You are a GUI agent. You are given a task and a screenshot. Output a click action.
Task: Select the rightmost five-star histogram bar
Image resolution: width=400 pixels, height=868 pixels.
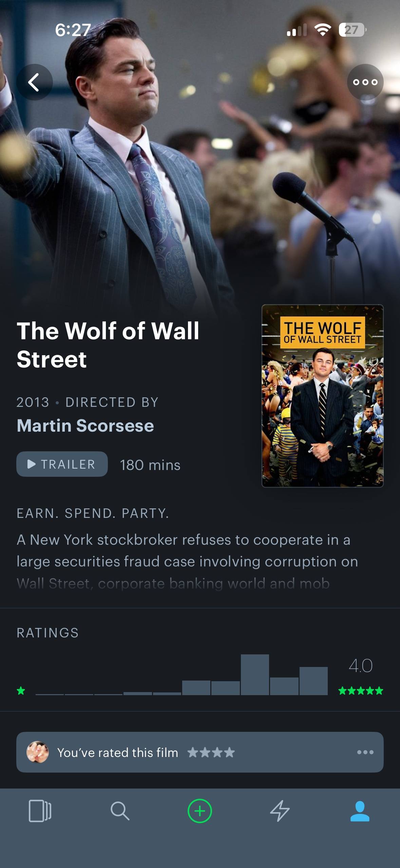tap(313, 681)
